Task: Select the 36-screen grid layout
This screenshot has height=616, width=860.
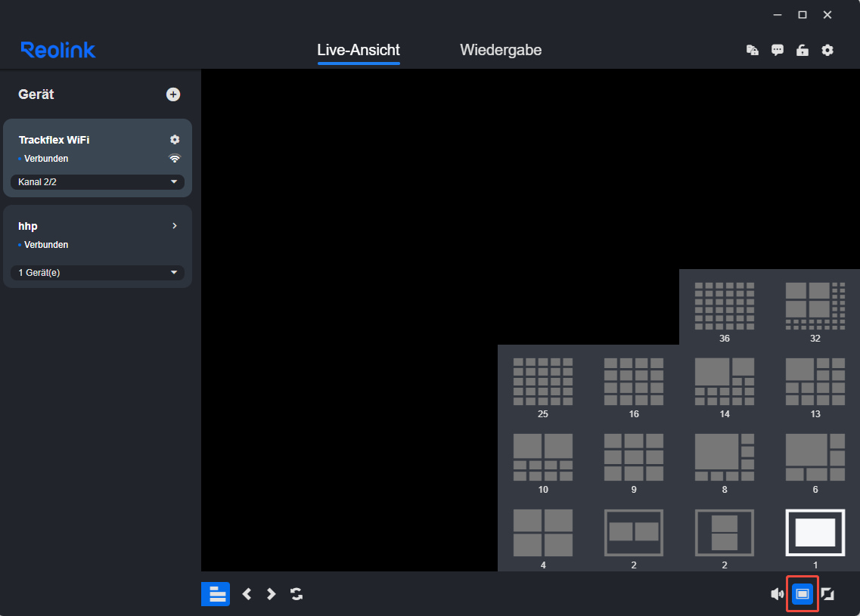Action: click(x=724, y=306)
